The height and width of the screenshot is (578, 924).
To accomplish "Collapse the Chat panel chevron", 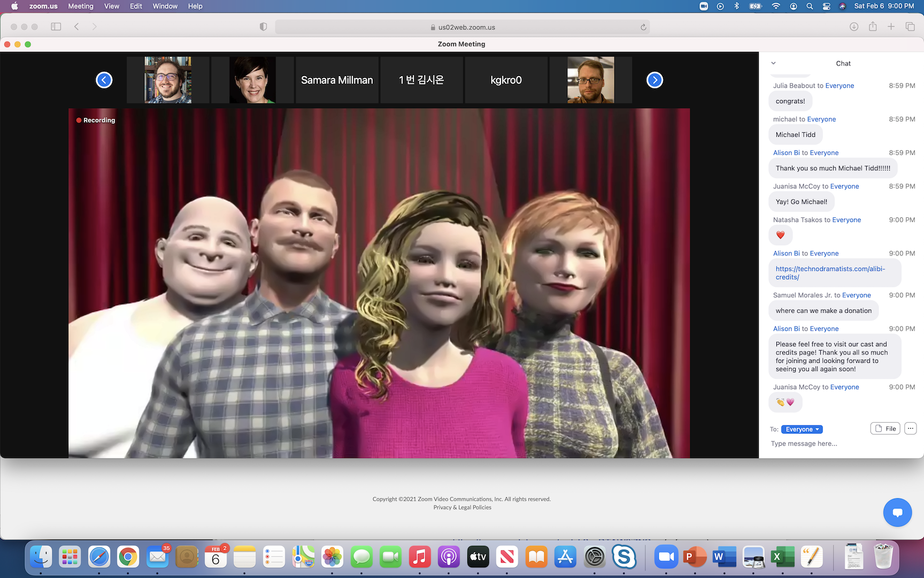I will (x=773, y=63).
